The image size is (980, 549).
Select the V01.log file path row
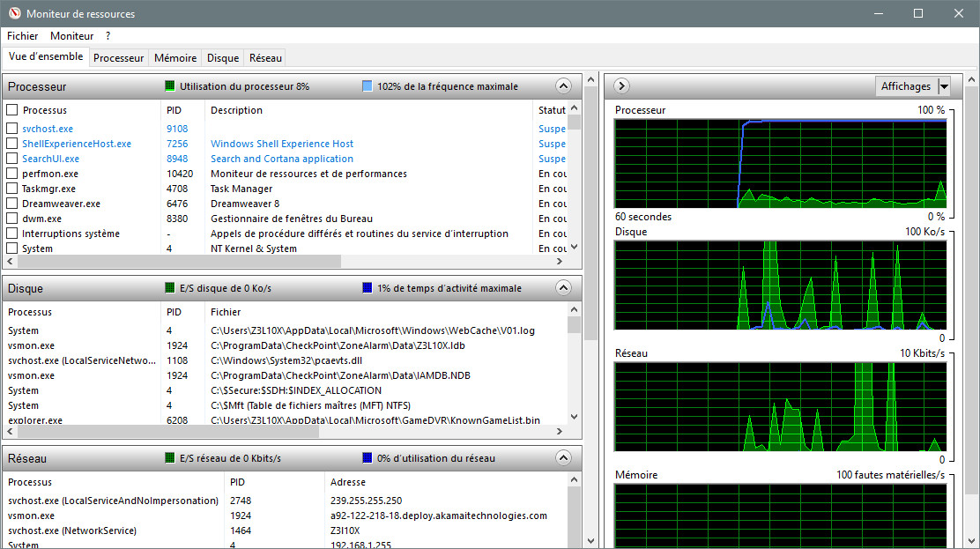tap(373, 330)
